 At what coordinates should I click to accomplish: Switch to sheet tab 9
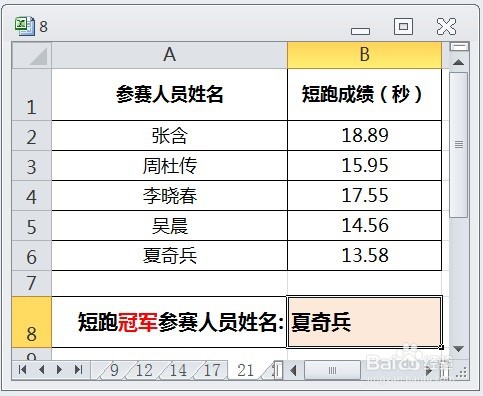point(114,370)
